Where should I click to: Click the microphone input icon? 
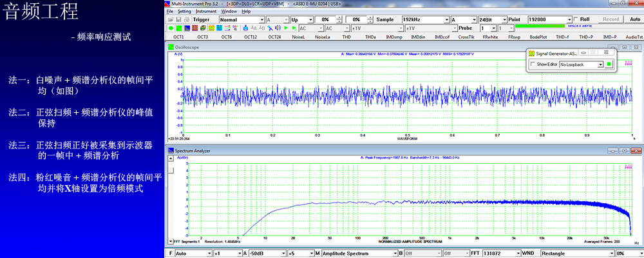pos(270,28)
